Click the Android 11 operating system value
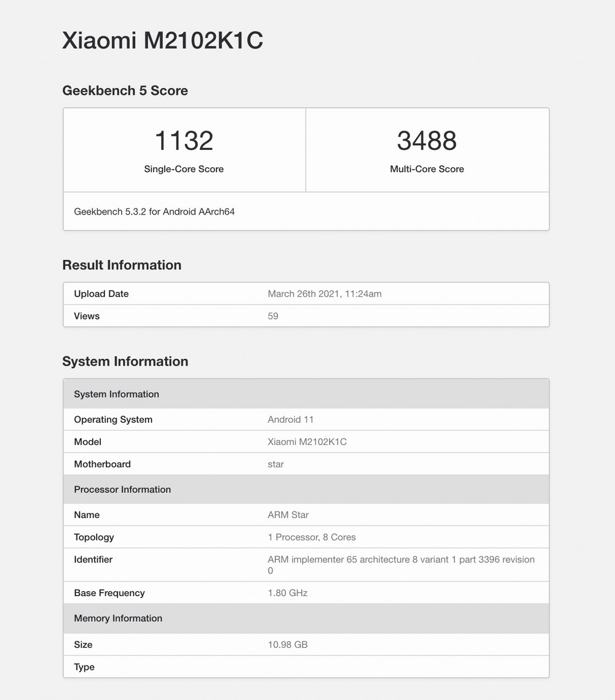The height and width of the screenshot is (700, 615). tap(290, 420)
